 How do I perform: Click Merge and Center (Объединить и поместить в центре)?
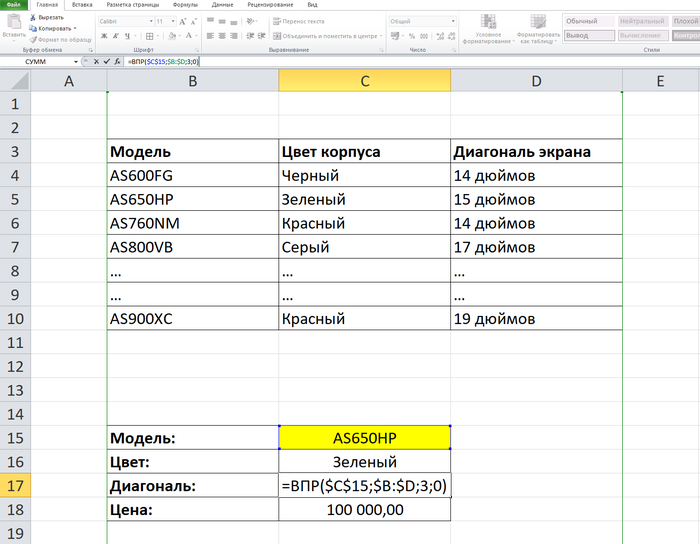click(x=325, y=36)
